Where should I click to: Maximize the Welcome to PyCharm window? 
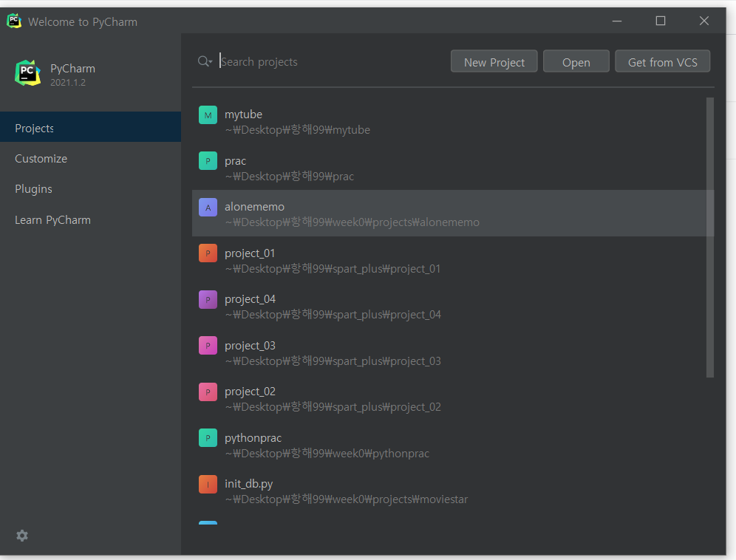[661, 21]
